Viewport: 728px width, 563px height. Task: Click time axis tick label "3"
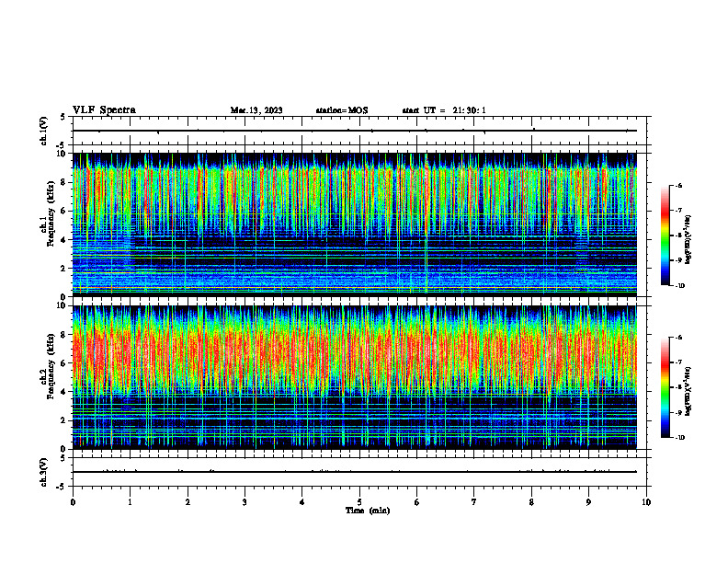[x=245, y=502]
